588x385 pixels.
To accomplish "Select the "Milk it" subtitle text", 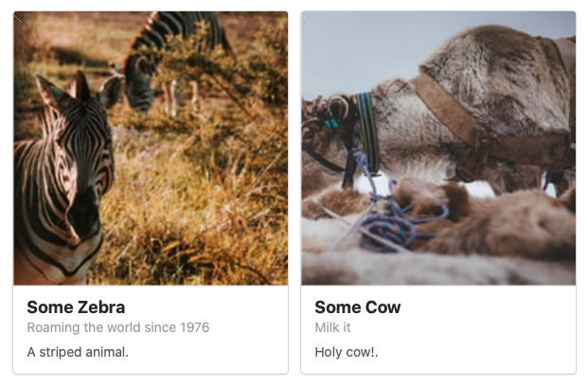I will coord(332,327).
